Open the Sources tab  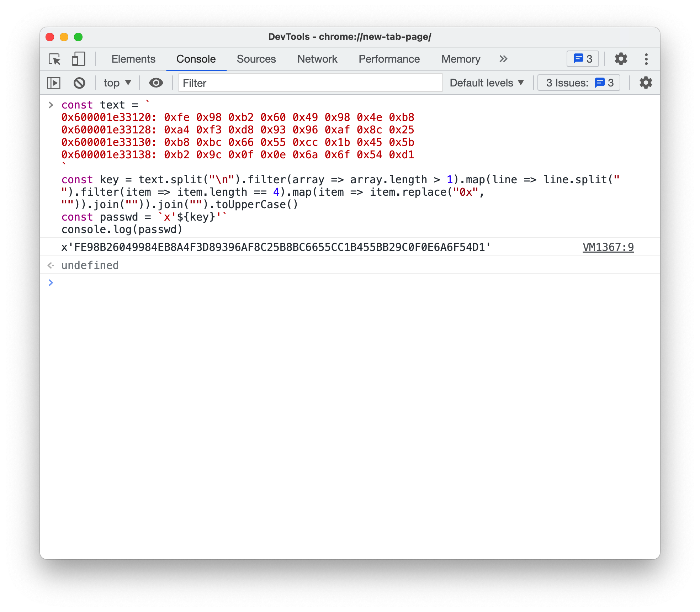click(256, 59)
